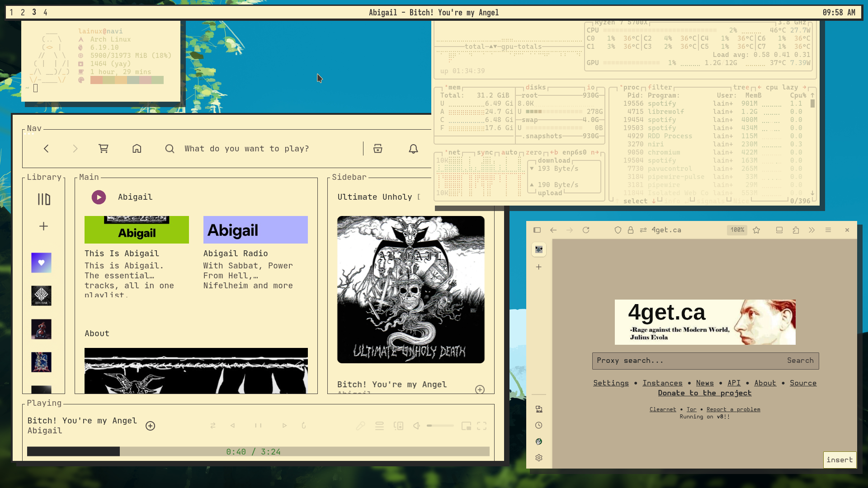This screenshot has height=488, width=868.
Task: Switch to workspace 1 in top bar
Action: coord(11,13)
